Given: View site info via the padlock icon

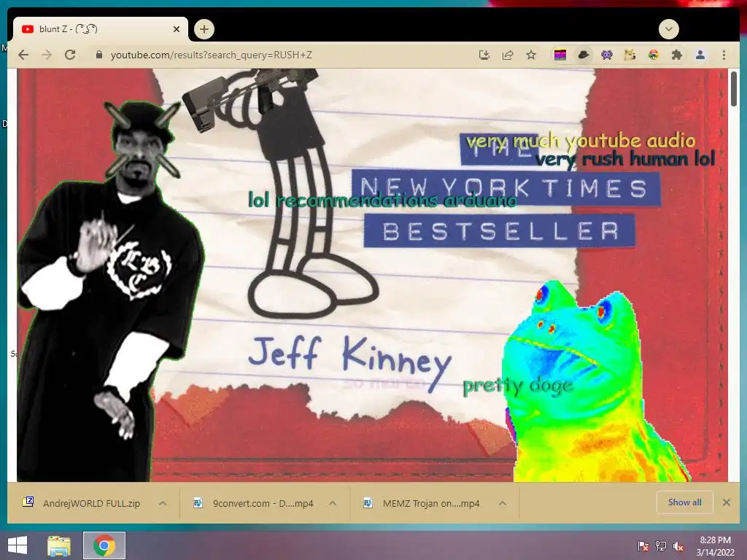Looking at the screenshot, I should (x=99, y=55).
